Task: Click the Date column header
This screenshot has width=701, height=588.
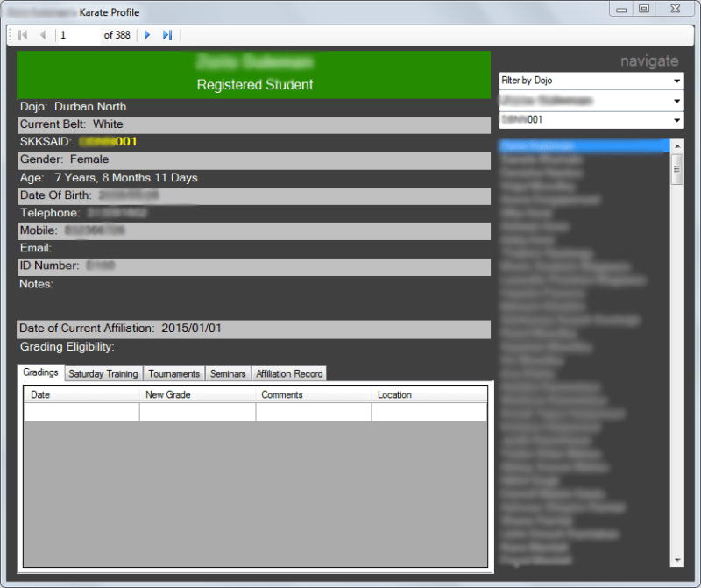Action: click(81, 395)
